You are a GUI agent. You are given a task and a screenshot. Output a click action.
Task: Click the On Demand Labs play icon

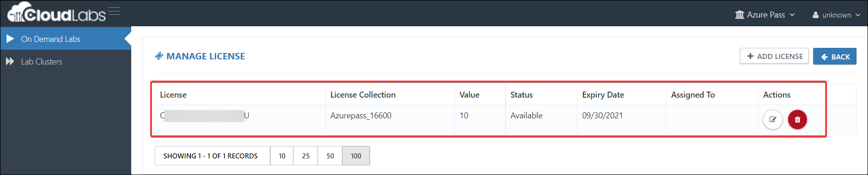(x=10, y=39)
